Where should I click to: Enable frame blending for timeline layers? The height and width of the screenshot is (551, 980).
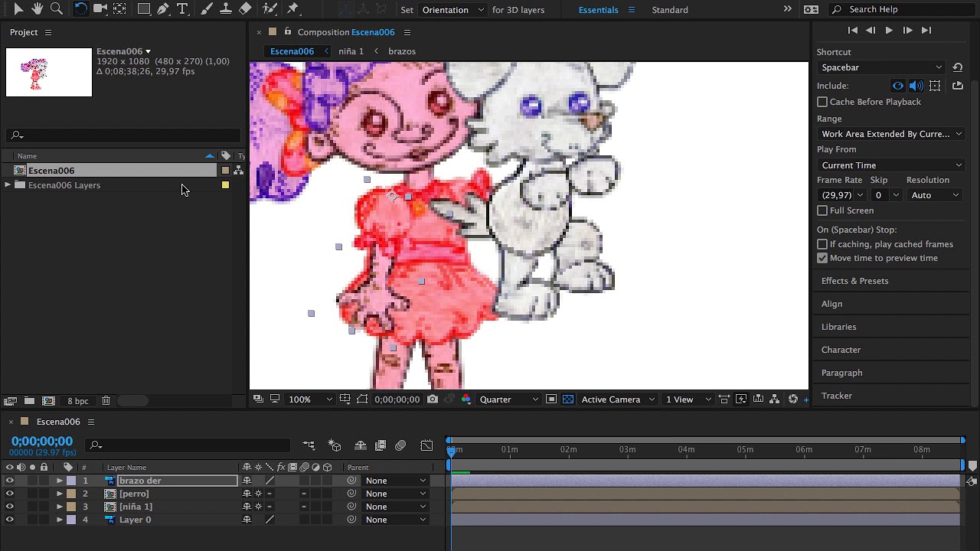[x=381, y=445]
